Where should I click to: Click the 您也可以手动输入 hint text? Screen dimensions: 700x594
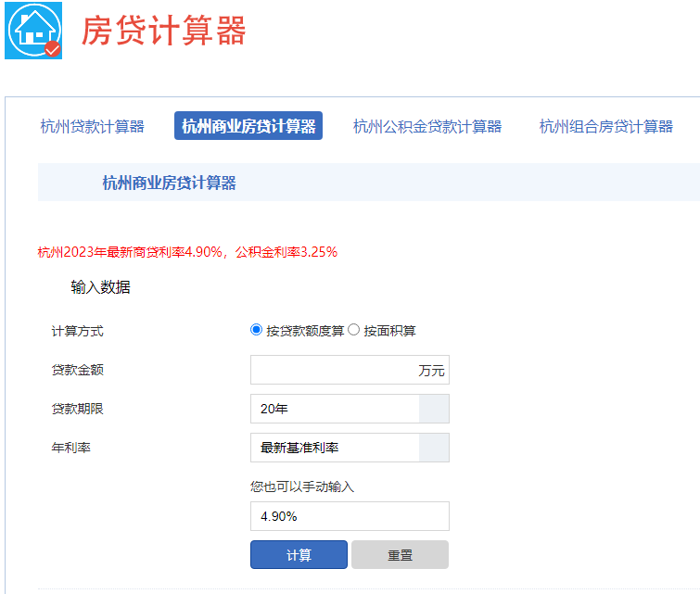(x=302, y=487)
